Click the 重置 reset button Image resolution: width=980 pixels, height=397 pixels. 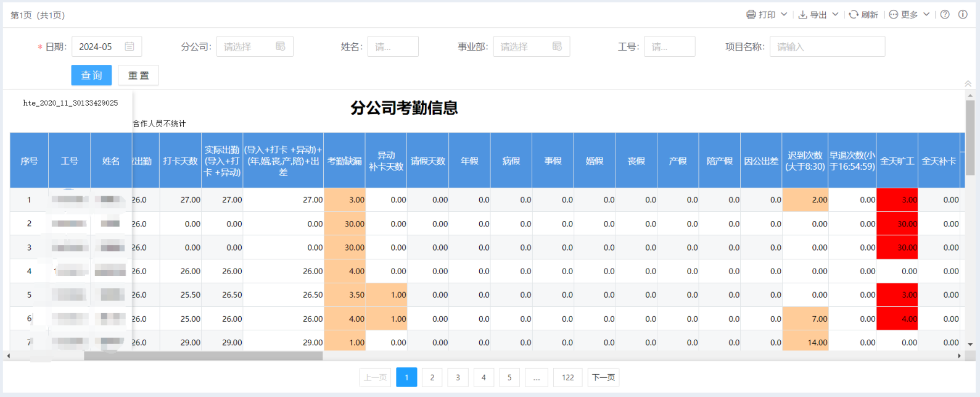coord(138,75)
